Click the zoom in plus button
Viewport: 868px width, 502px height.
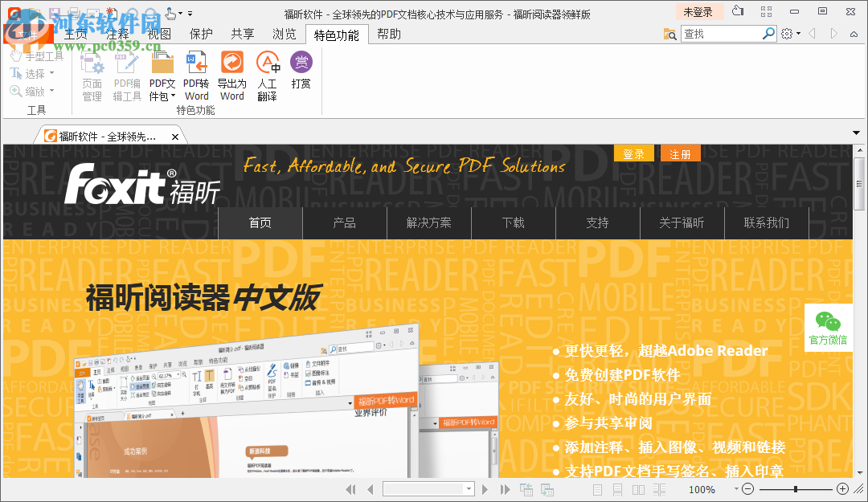click(842, 488)
